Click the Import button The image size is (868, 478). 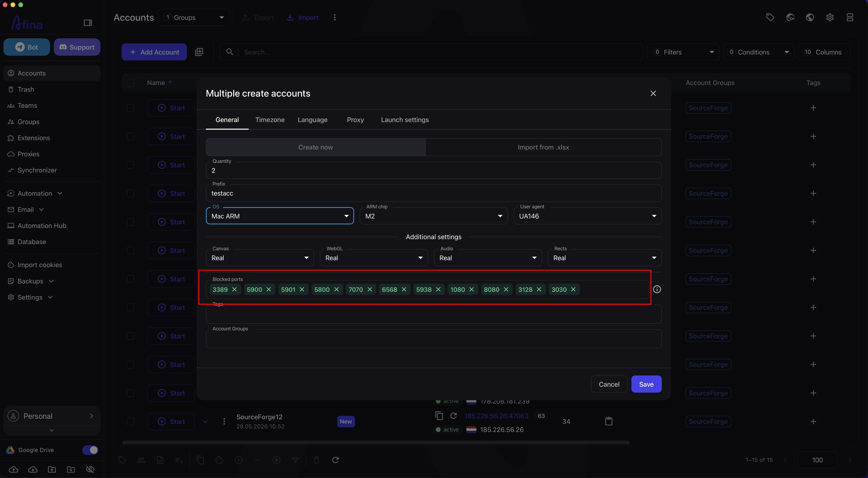point(302,17)
